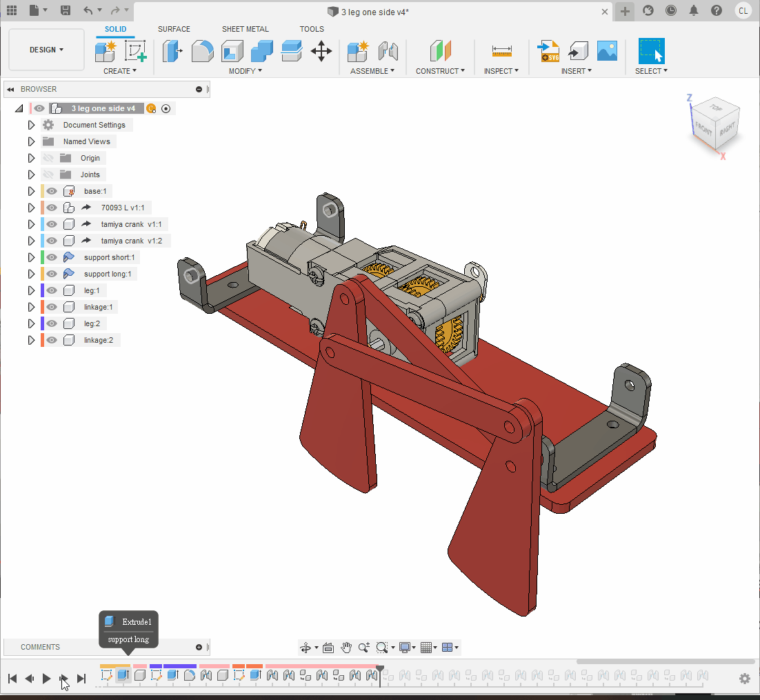Expand the leg:1 tree node
The height and width of the screenshot is (700, 760).
(x=31, y=290)
